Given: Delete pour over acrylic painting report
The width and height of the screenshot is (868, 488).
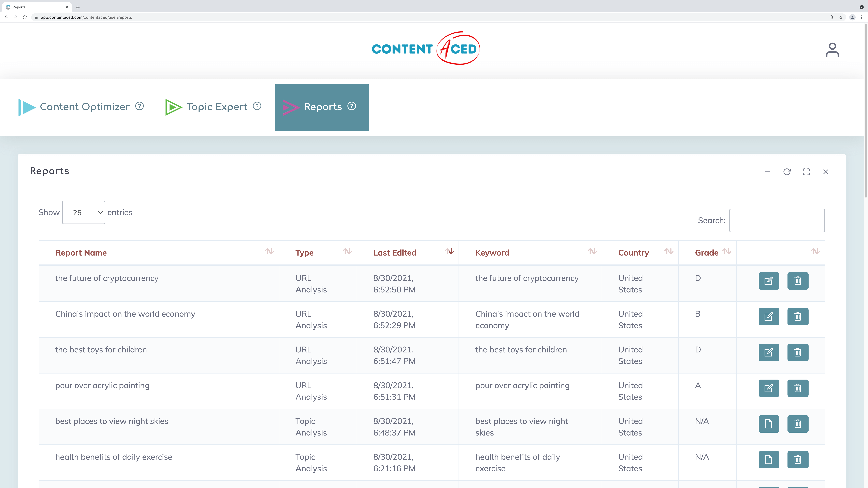Looking at the screenshot, I should 798,388.
